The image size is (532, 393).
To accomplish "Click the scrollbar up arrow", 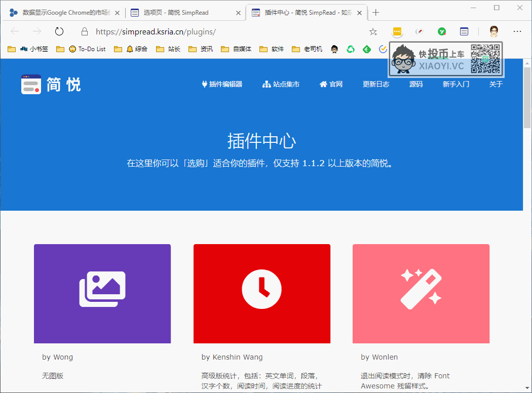I will pyautogui.click(x=527, y=63).
